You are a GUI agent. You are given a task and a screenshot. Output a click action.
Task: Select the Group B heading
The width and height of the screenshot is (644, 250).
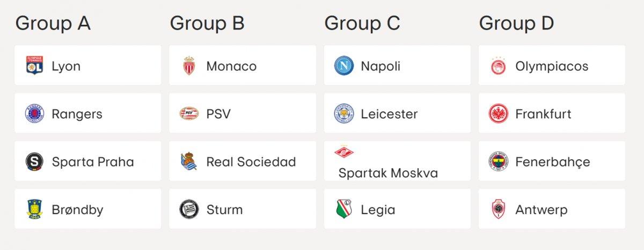pyautogui.click(x=207, y=24)
